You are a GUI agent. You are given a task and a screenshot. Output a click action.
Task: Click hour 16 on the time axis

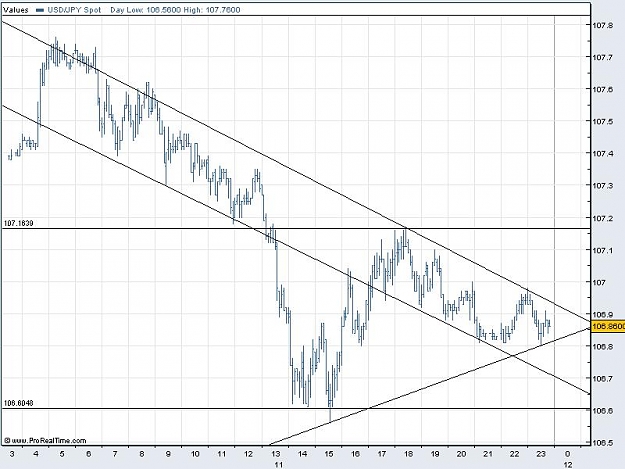coord(355,453)
